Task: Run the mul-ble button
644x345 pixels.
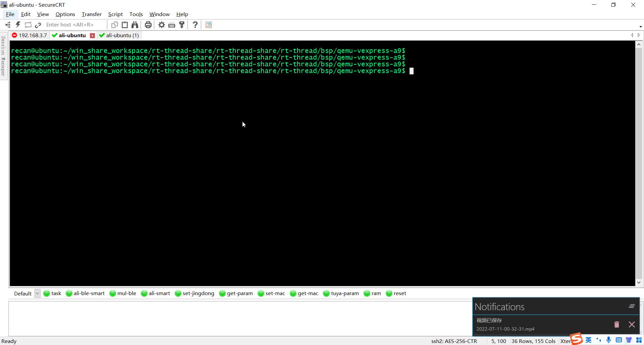Action: [x=123, y=293]
